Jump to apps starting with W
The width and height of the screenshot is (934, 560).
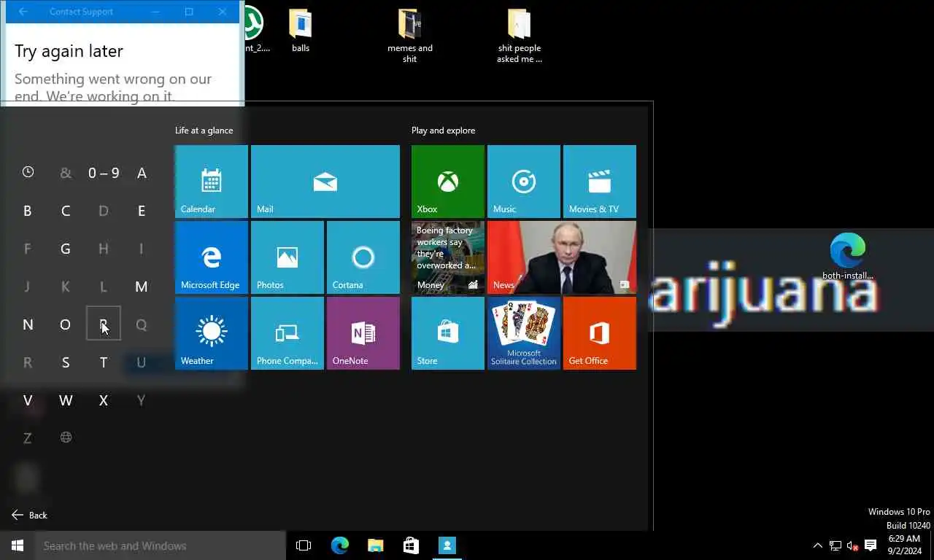click(x=66, y=400)
